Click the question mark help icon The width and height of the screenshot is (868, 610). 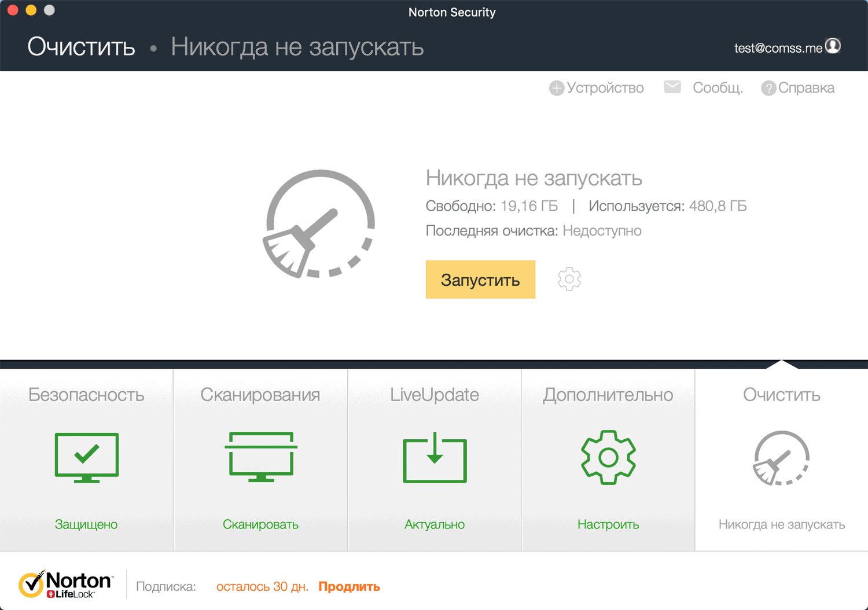point(768,88)
